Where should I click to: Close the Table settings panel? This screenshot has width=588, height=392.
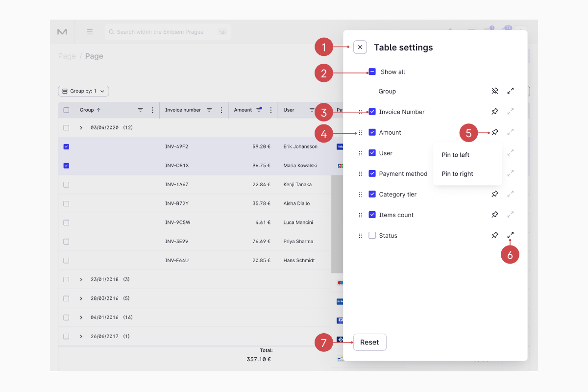[360, 47]
